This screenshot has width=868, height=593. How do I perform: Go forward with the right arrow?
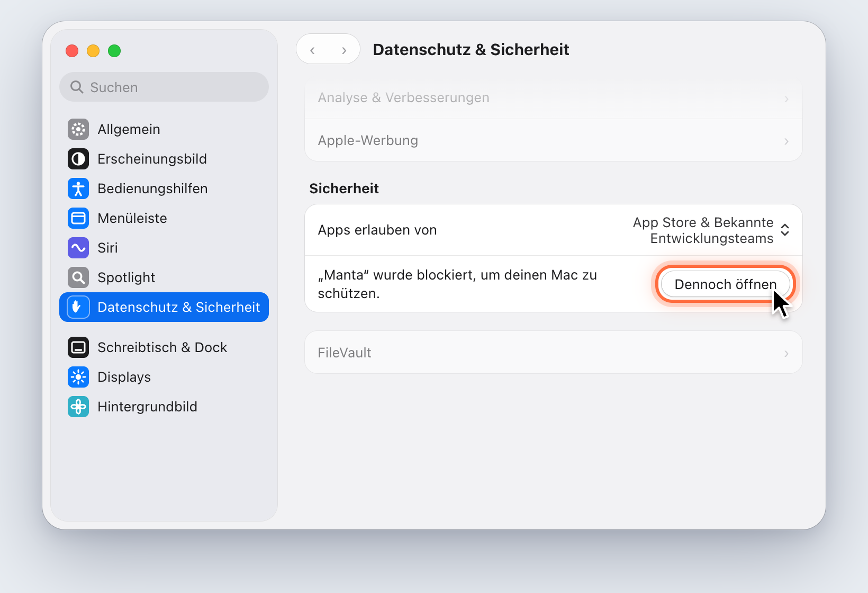pyautogui.click(x=344, y=50)
